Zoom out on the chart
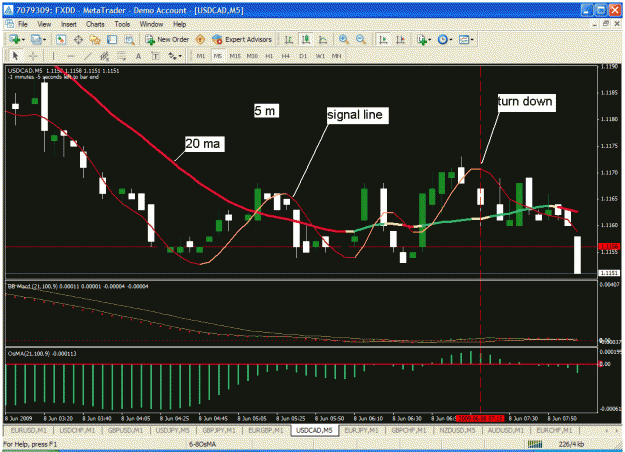The height and width of the screenshot is (452, 625). 361,39
